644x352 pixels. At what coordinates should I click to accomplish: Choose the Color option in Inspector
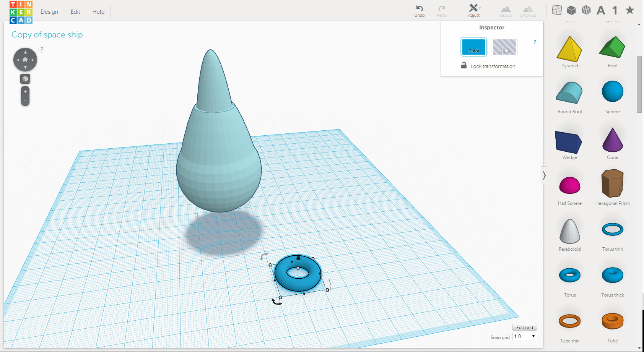pyautogui.click(x=474, y=47)
